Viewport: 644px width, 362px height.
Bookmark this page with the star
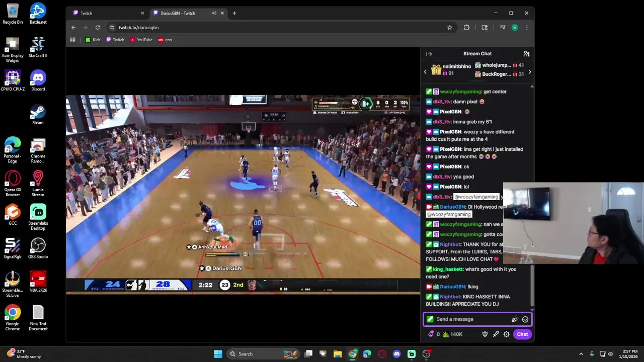(450, 27)
